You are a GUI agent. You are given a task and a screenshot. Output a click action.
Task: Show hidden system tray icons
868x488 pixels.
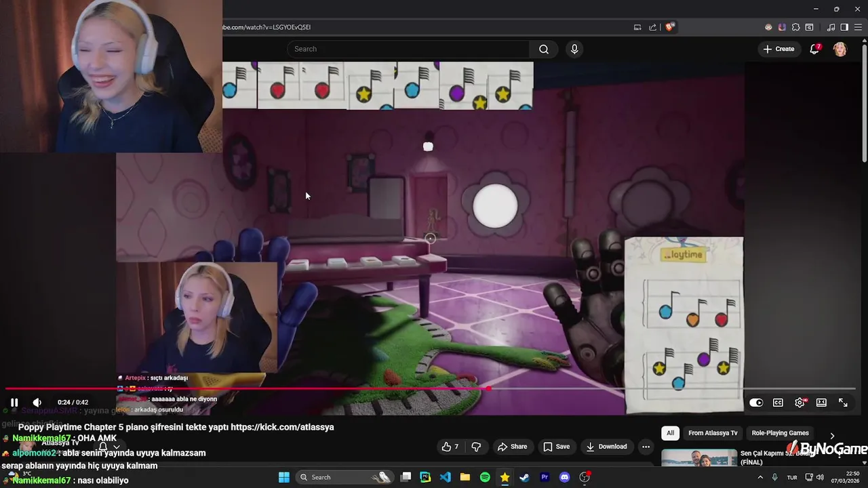[759, 477]
